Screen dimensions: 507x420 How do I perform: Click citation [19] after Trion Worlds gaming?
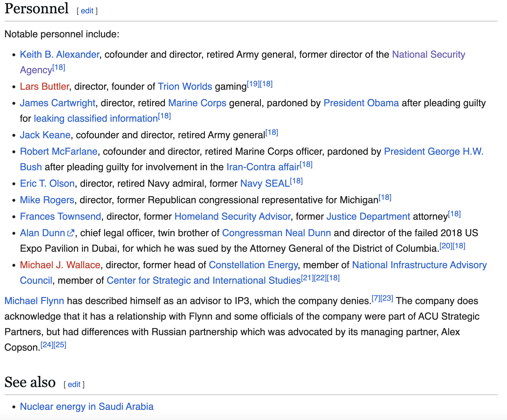(x=253, y=84)
